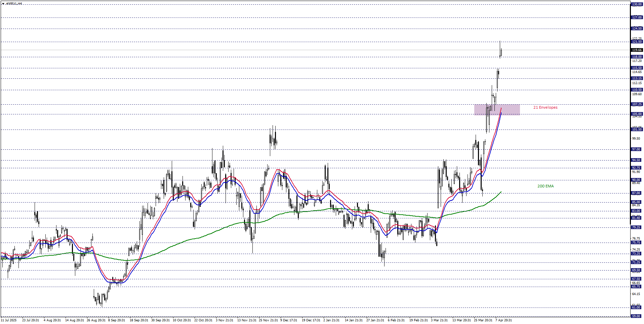Click the 110.50 price level tag
Image resolution: width=644 pixels, height=324 pixels.
click(x=637, y=90)
